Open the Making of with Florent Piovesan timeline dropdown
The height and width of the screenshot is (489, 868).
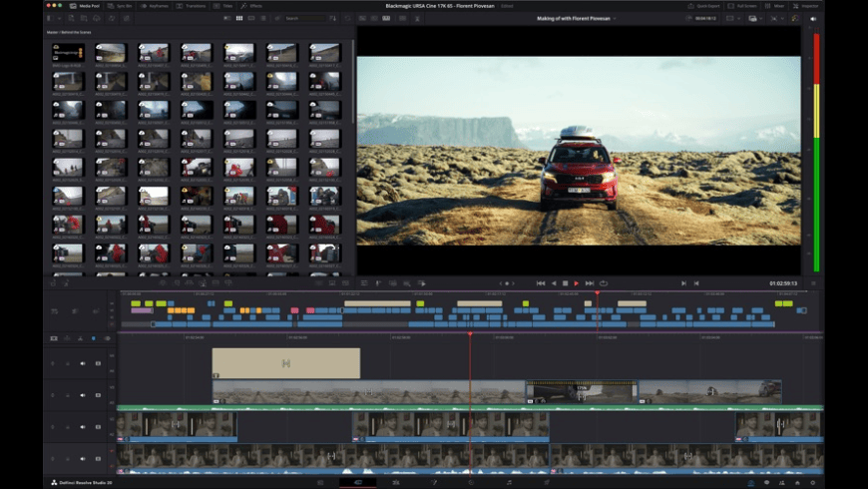click(615, 18)
